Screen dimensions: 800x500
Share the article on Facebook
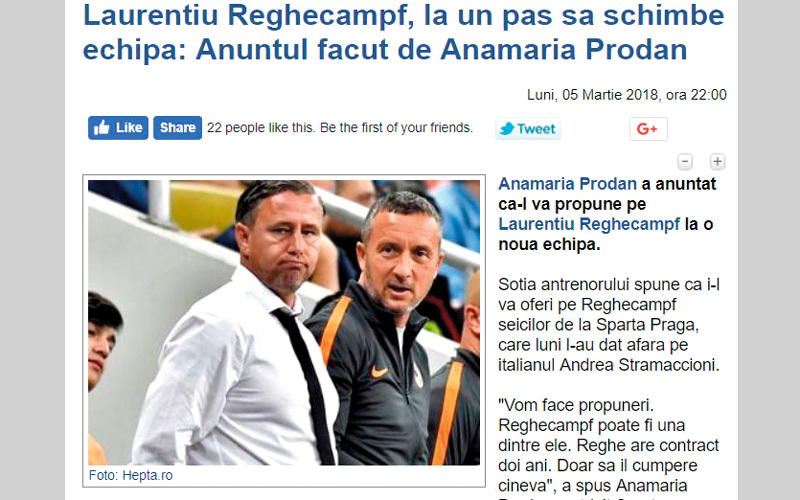[x=178, y=128]
